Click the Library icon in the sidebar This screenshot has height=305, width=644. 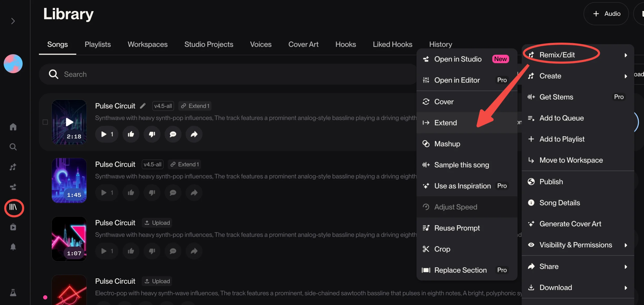pos(13,207)
